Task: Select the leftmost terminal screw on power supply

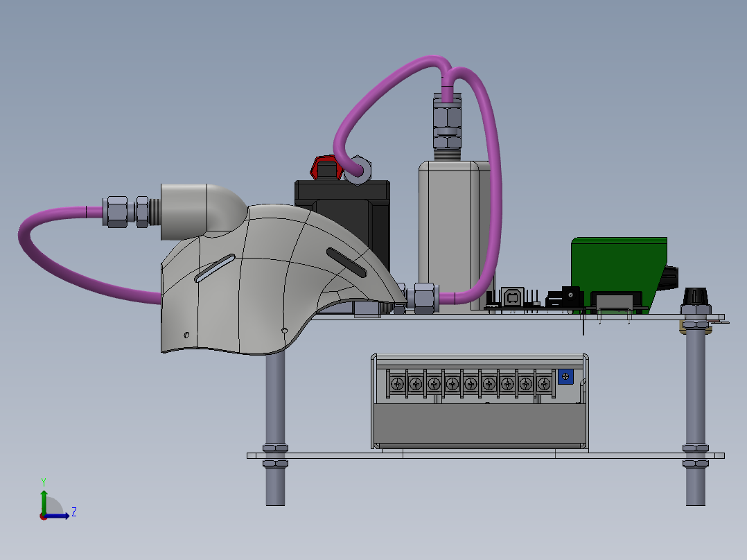Action: pyautogui.click(x=397, y=383)
